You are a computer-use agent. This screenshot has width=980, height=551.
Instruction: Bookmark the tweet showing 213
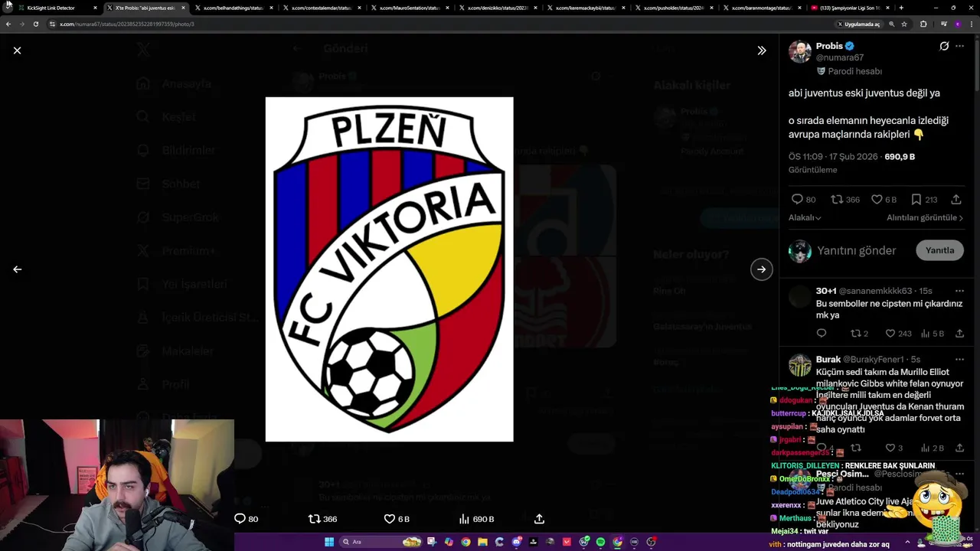point(923,199)
